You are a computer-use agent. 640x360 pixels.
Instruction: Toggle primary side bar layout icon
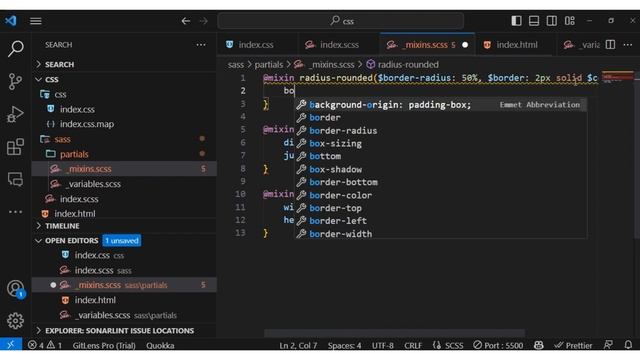(516, 21)
